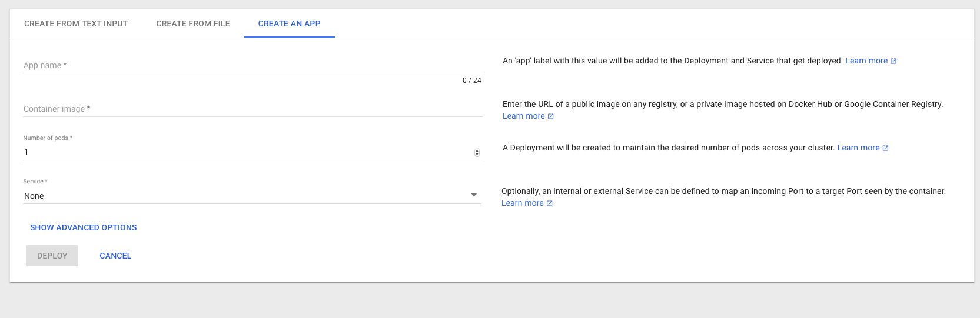Expand the Service dropdown arrow

coord(474,195)
